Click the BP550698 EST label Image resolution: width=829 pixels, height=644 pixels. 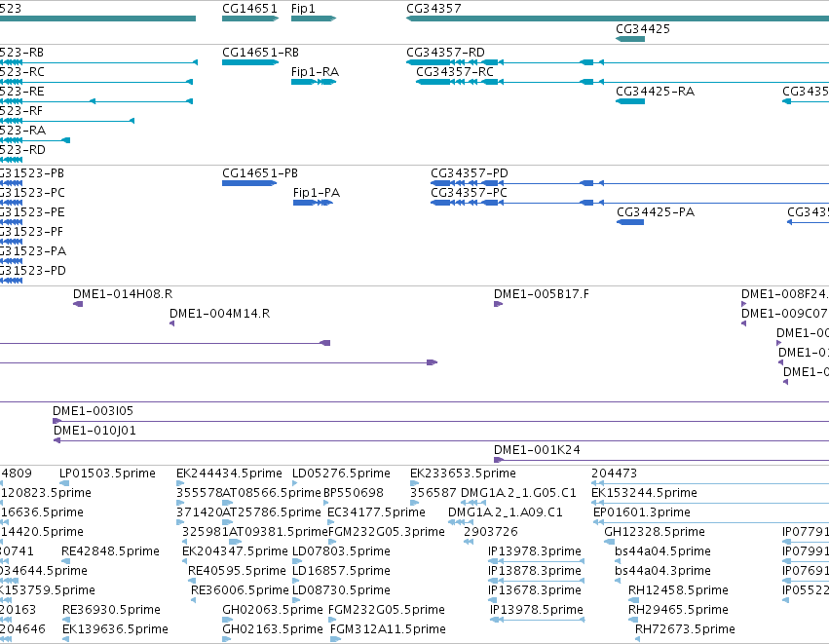tap(354, 493)
